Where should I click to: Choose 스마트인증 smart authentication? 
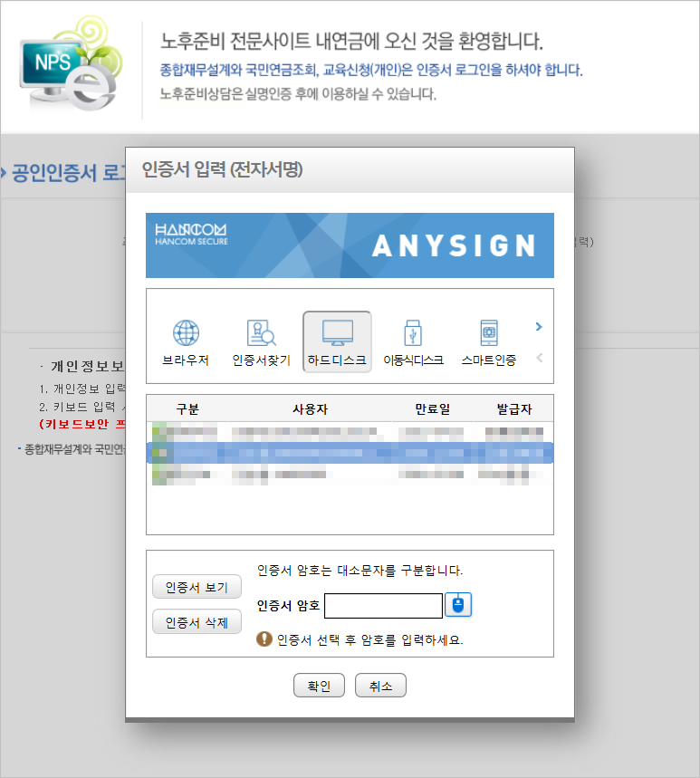(x=489, y=342)
